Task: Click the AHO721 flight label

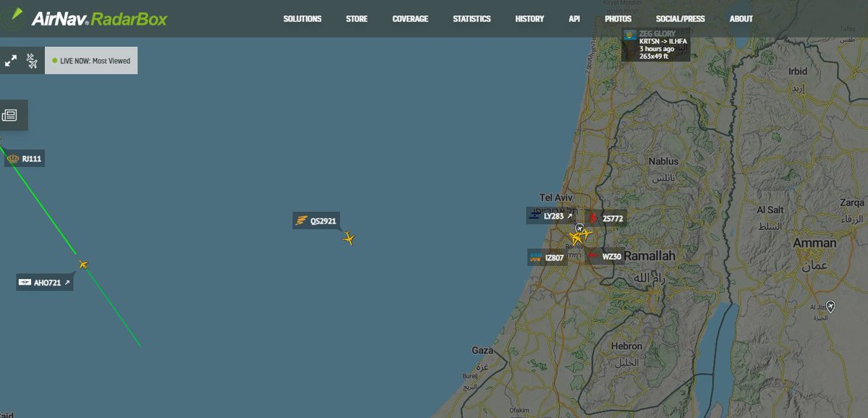Action: coord(45,283)
